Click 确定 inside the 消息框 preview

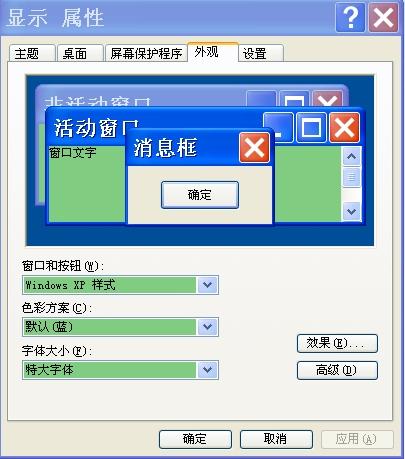200,195
